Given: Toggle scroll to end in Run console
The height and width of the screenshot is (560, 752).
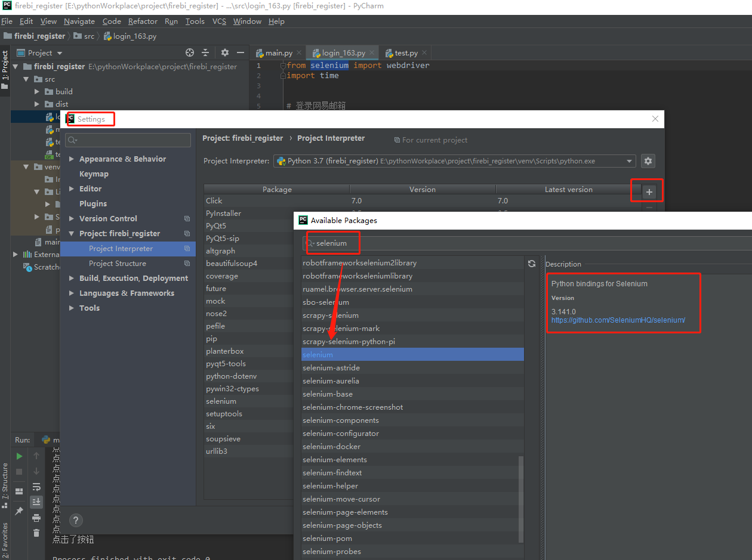Looking at the screenshot, I should coord(36,502).
